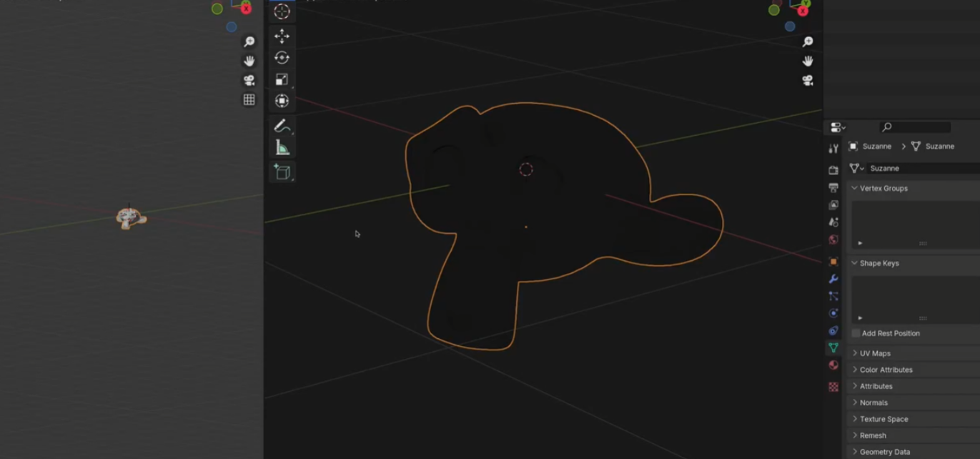Open the Texture properties tab

(x=833, y=387)
